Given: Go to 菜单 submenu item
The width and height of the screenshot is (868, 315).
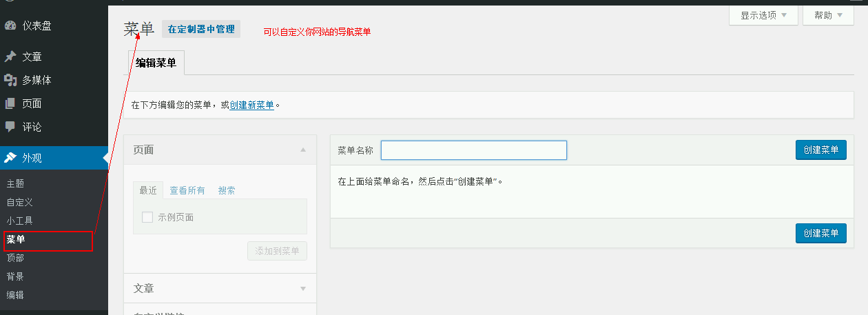Looking at the screenshot, I should 15,240.
